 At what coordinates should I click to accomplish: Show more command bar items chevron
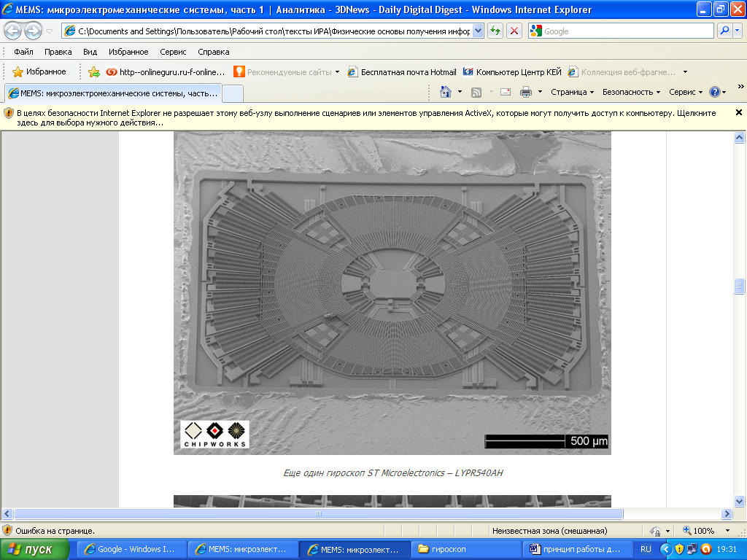click(740, 87)
